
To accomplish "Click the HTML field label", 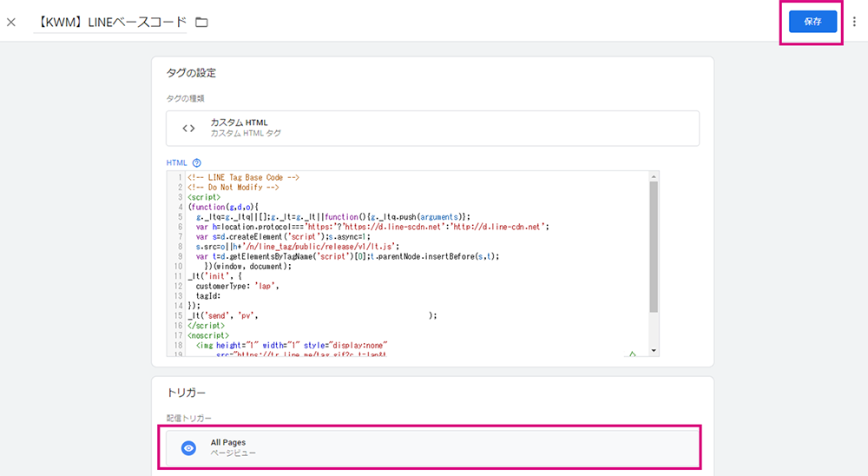I will point(176,163).
